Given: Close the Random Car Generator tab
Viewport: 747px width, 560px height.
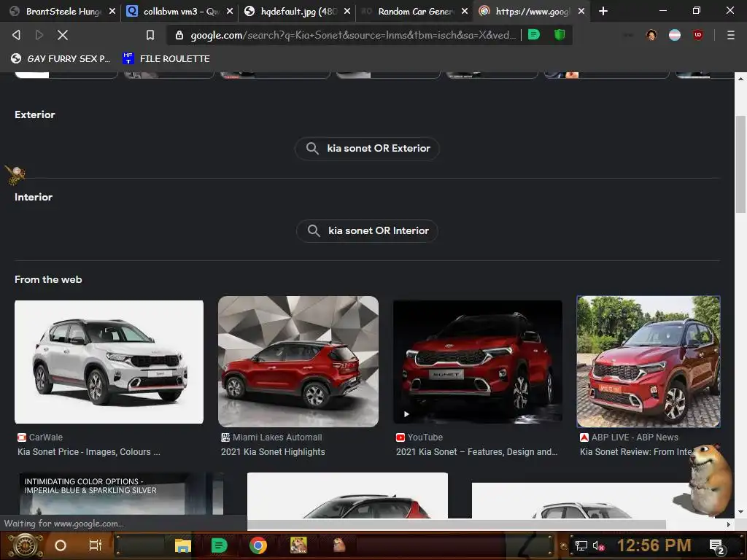Looking at the screenshot, I should pos(465,11).
